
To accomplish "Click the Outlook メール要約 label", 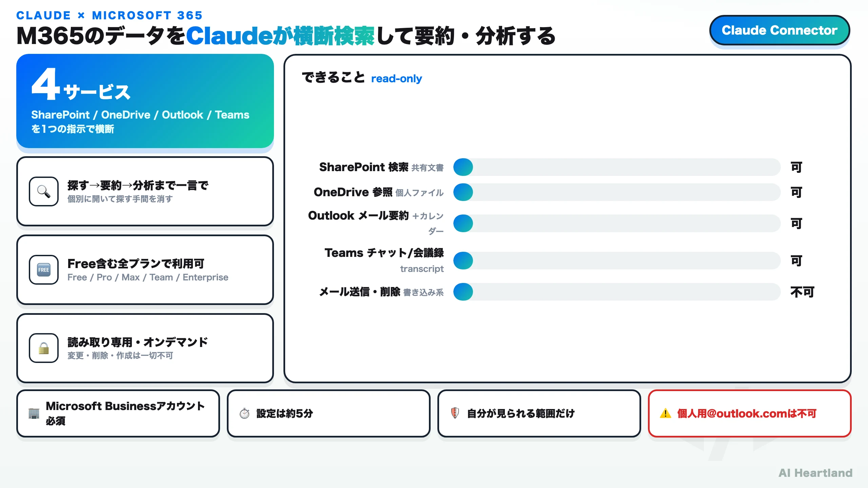I will click(358, 216).
